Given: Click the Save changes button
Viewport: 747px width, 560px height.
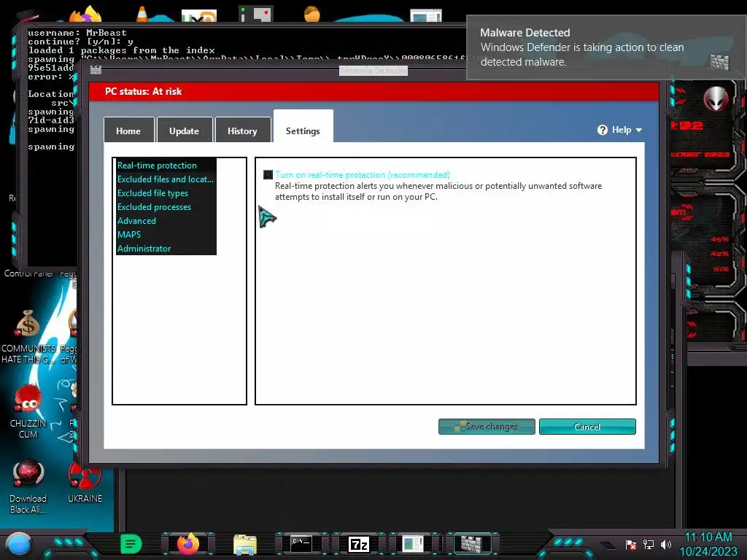Looking at the screenshot, I should [487, 427].
